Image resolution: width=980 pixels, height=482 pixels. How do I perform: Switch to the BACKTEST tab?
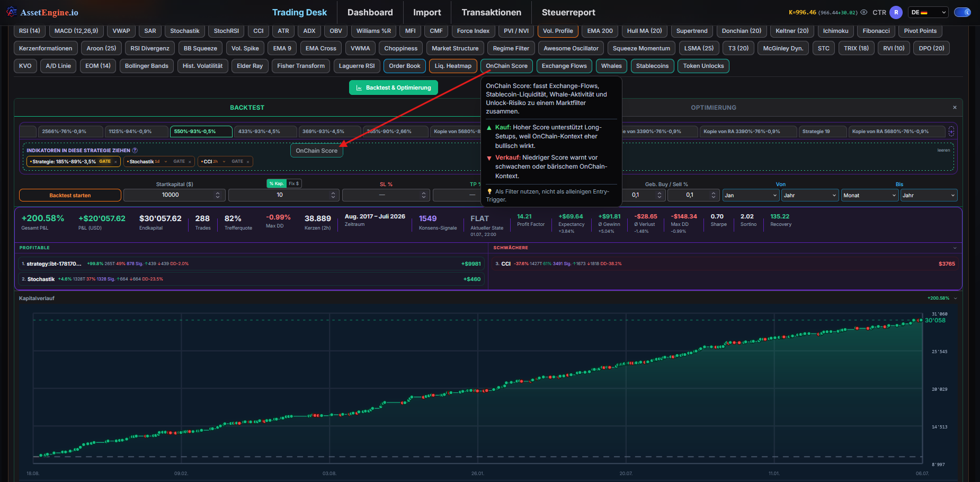(247, 108)
